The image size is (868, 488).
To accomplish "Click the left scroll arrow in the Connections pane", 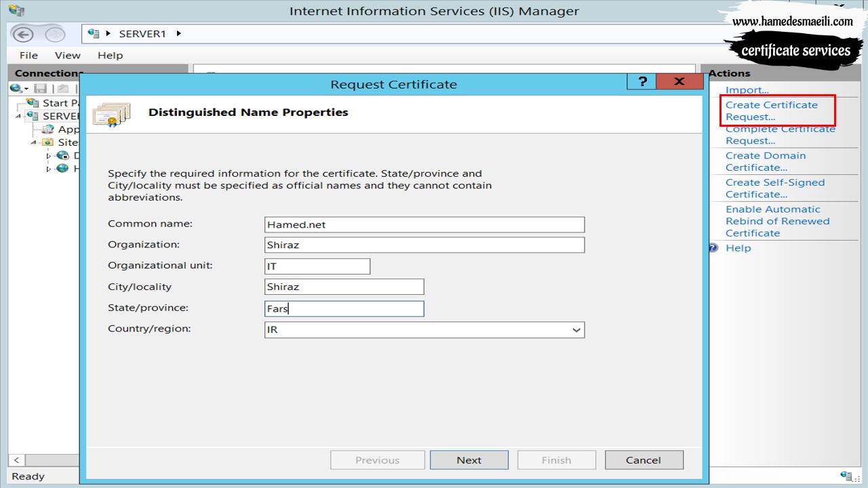I will [x=16, y=460].
